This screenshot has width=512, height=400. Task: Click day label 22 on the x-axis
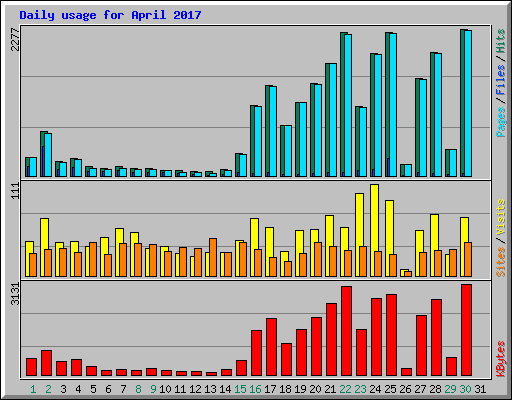pyautogui.click(x=345, y=389)
